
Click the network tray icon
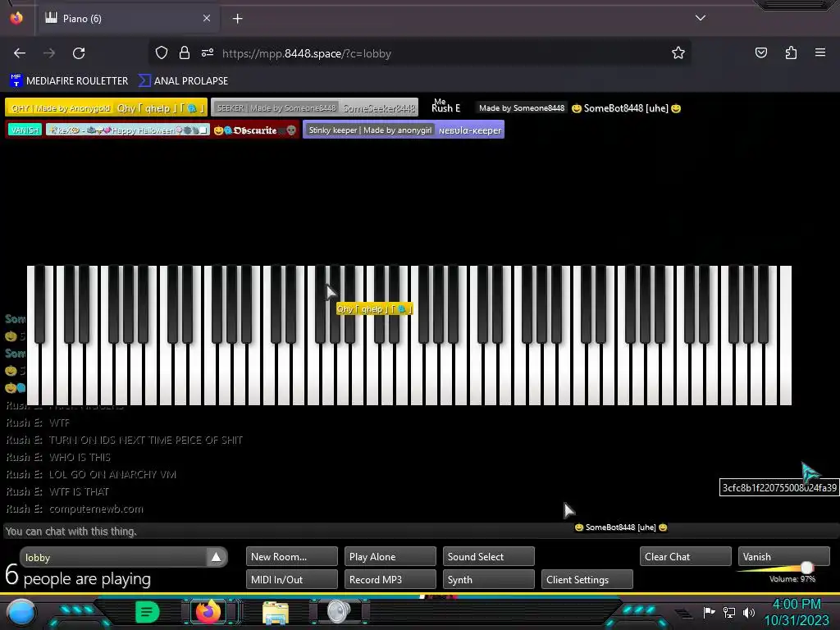pyautogui.click(x=729, y=612)
